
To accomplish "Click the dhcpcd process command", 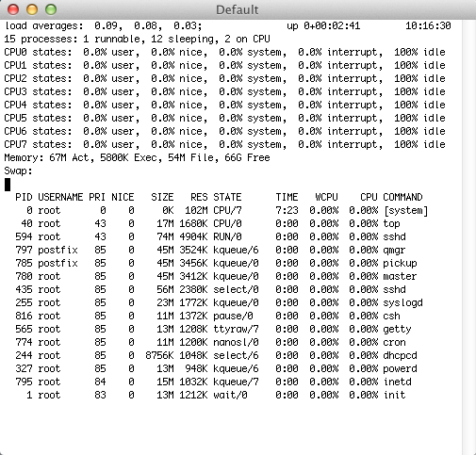I will click(400, 356).
